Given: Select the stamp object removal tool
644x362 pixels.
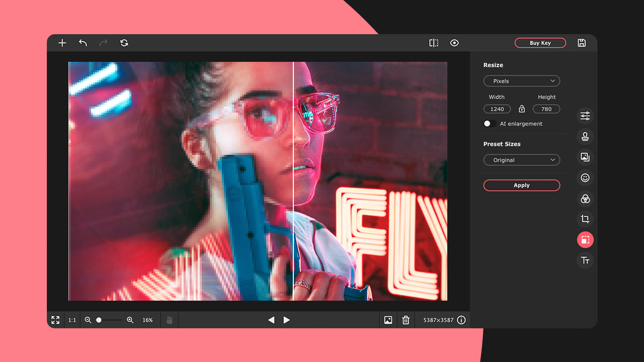Looking at the screenshot, I should tap(585, 137).
